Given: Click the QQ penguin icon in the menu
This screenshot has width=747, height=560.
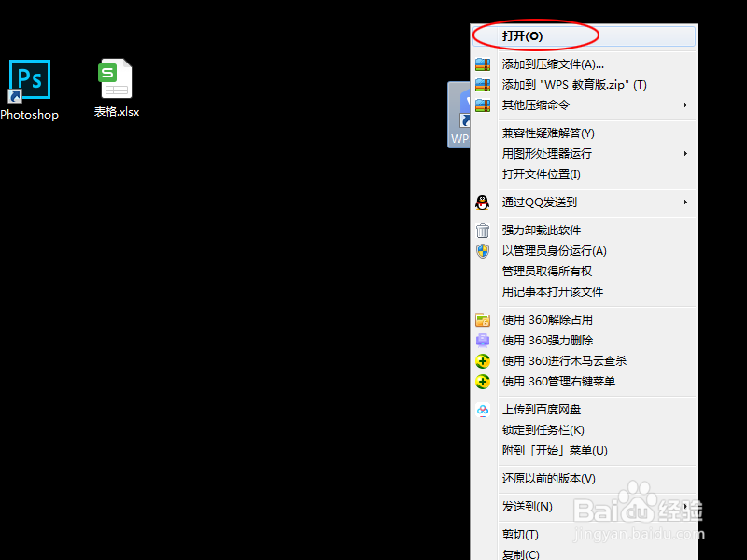Looking at the screenshot, I should tap(483, 203).
